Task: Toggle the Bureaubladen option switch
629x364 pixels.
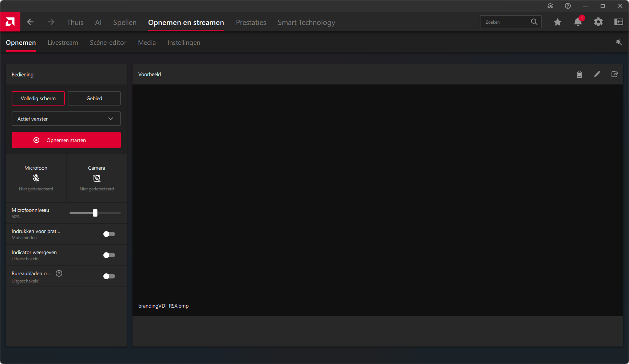Action: [x=109, y=276]
